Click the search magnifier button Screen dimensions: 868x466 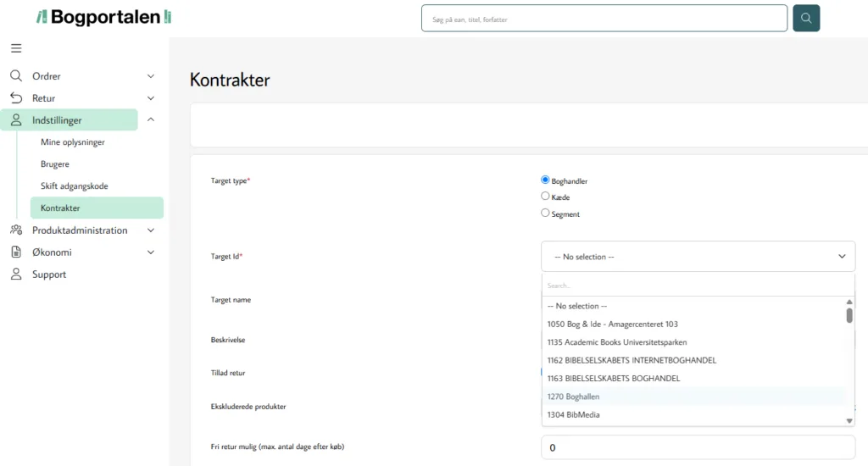[x=806, y=19]
